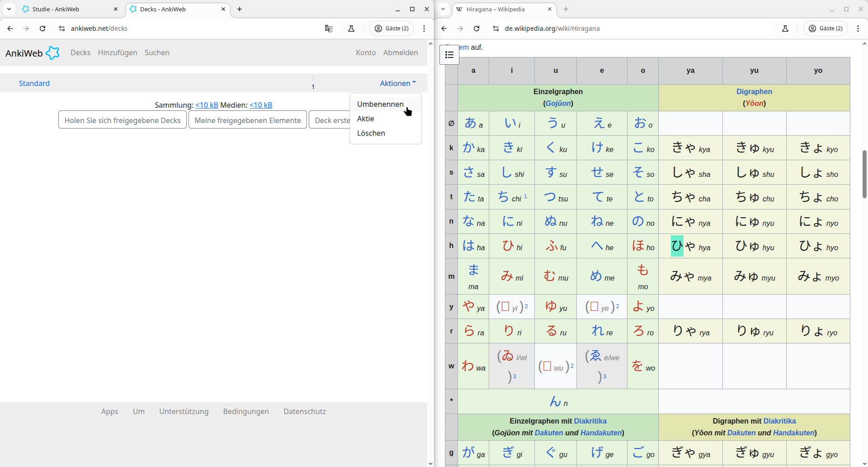Click the AnkiWeb page scroll down arrow
868x467 pixels.
pos(430,463)
